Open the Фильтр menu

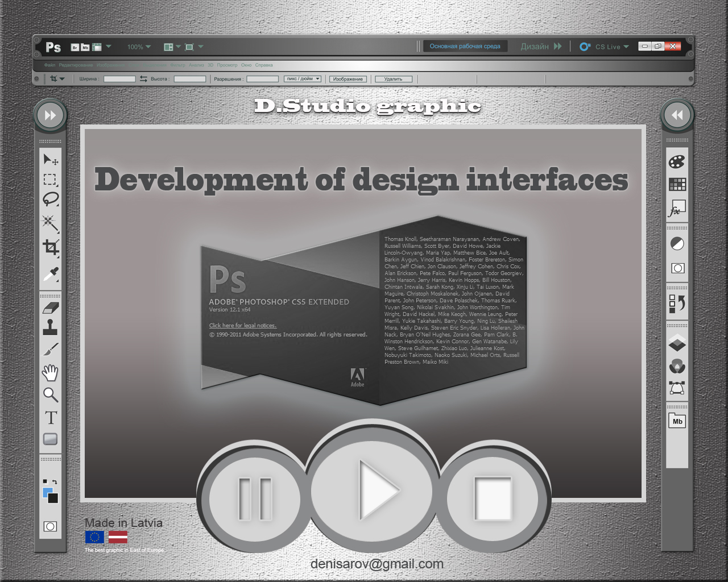click(x=178, y=65)
